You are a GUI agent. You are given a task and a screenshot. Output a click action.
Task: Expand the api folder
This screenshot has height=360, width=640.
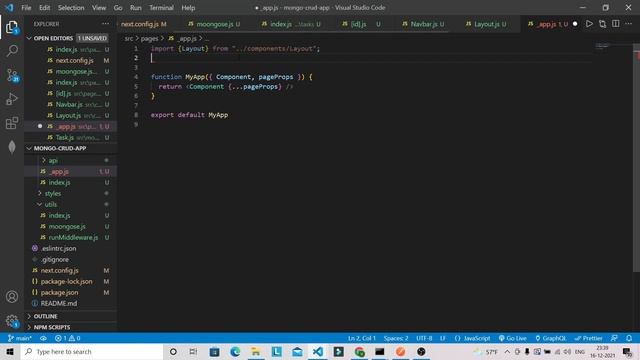pos(53,160)
